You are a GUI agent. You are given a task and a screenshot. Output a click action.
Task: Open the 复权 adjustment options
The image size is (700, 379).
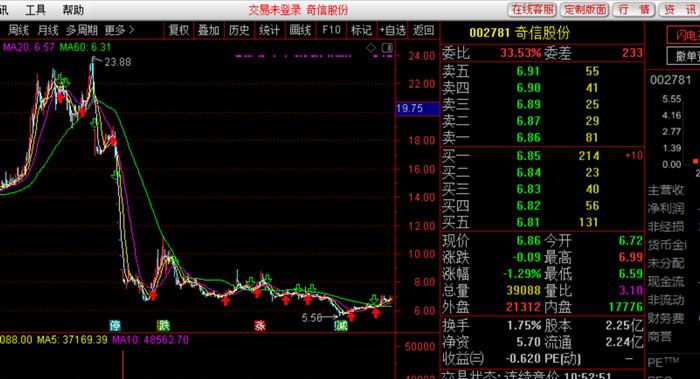pyautogui.click(x=179, y=30)
